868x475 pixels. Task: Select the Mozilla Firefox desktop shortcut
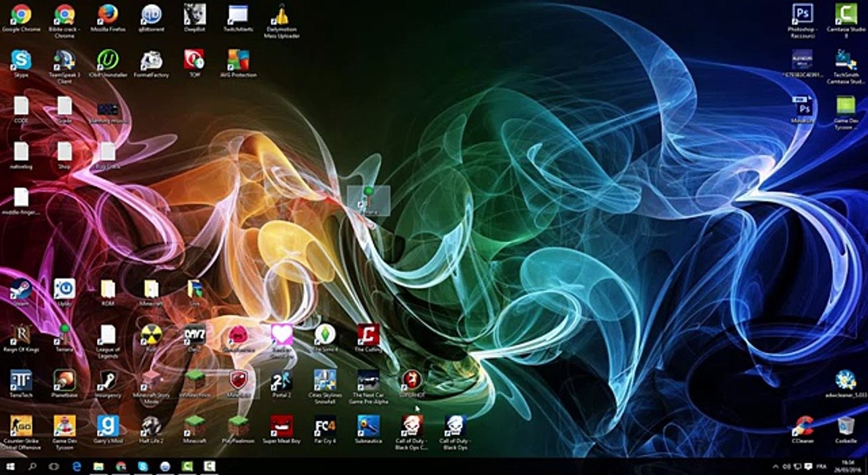point(108,19)
